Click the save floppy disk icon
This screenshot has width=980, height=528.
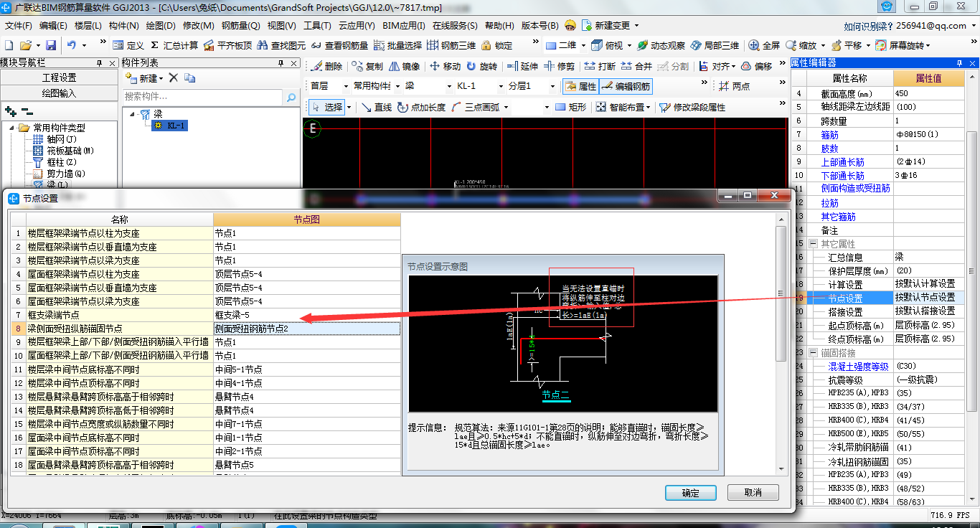(x=51, y=45)
